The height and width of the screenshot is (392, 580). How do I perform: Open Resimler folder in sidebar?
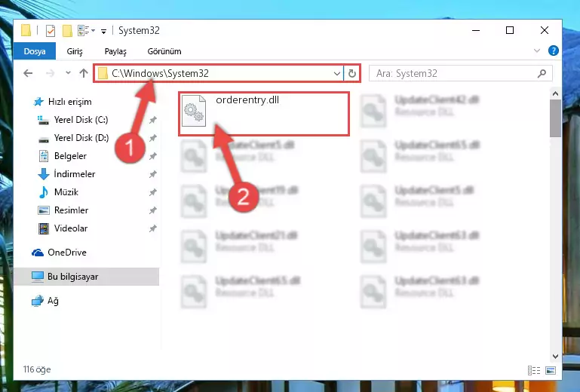[71, 210]
